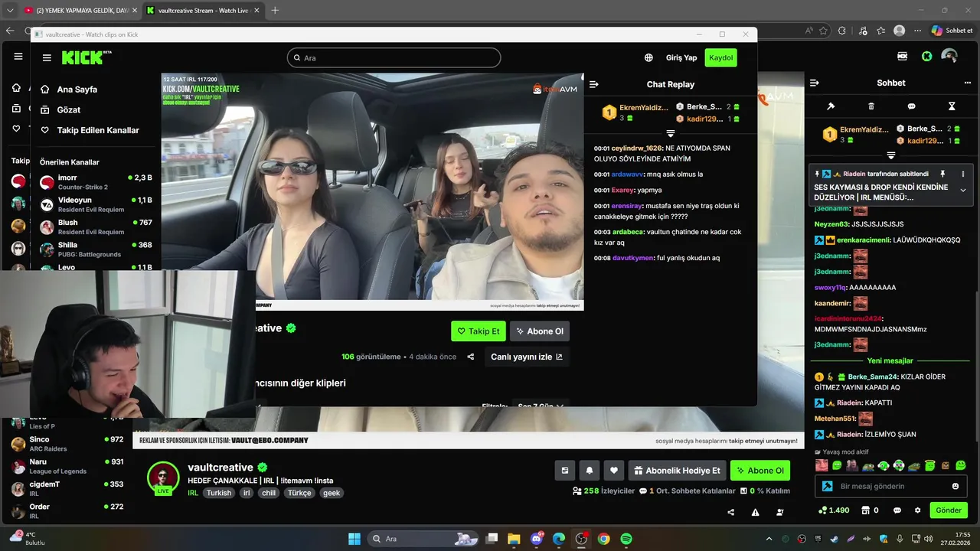The width and height of the screenshot is (980, 551).
Task: Click the share icon below the Katılım stat
Action: tap(730, 512)
